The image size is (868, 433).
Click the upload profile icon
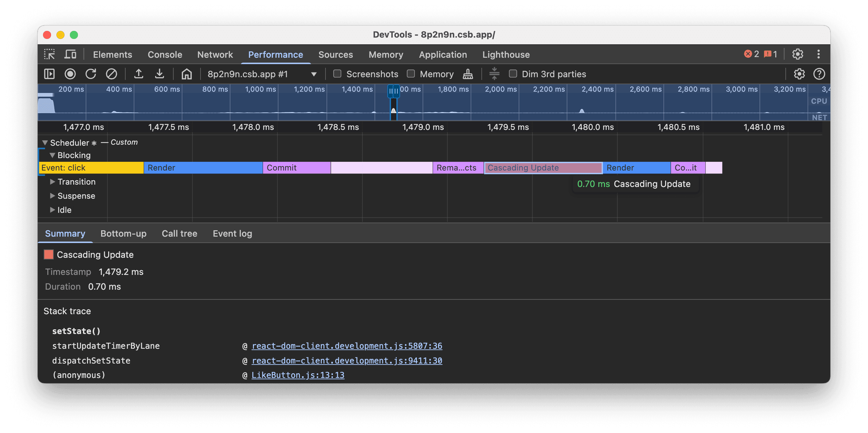tap(138, 74)
